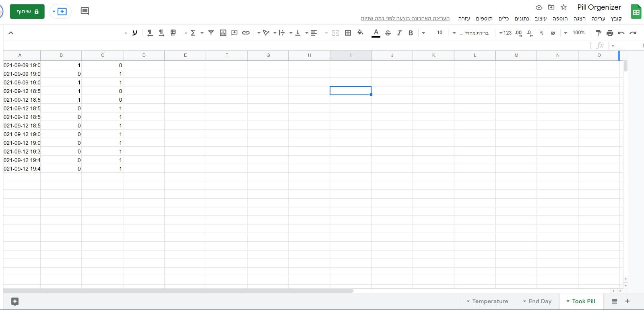Insert a chart using the toolbar icon
This screenshot has width=644, height=310.
(223, 33)
